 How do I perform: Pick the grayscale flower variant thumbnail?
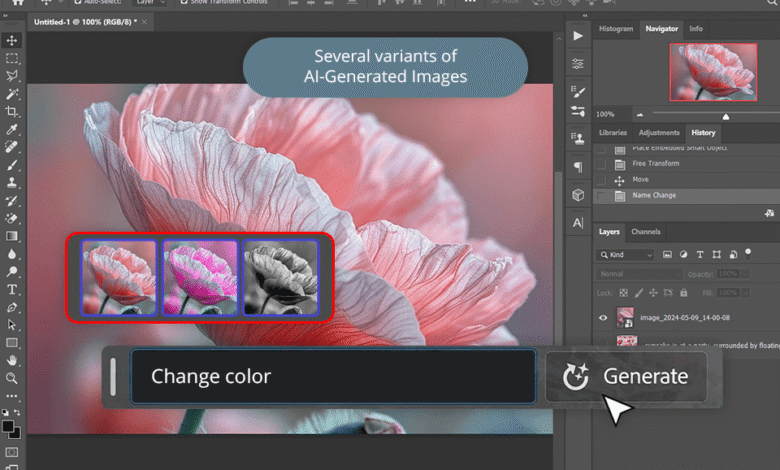[x=280, y=277]
